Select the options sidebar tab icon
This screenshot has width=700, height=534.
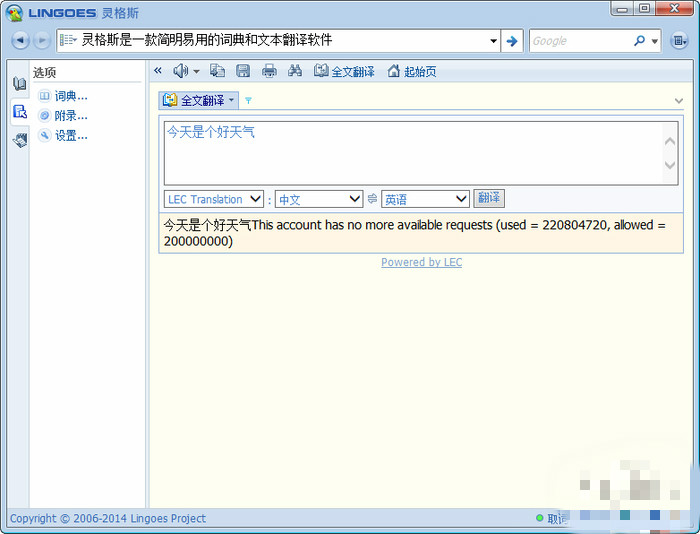pyautogui.click(x=20, y=112)
